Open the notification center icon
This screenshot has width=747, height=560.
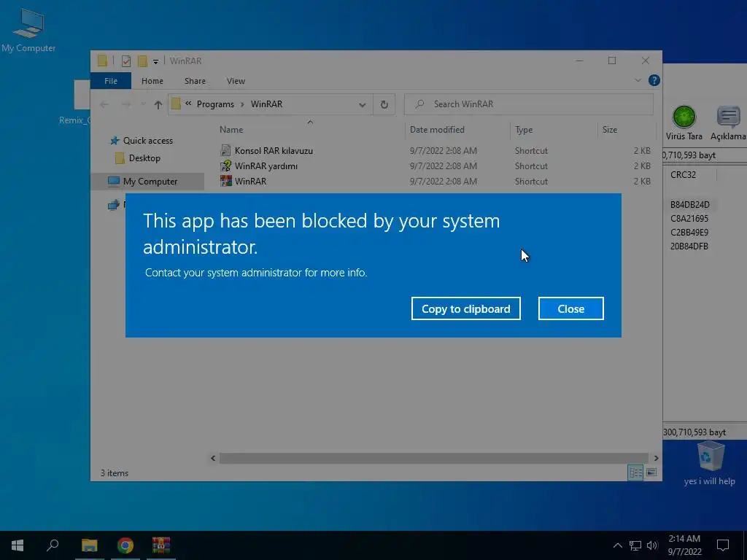[x=723, y=545]
